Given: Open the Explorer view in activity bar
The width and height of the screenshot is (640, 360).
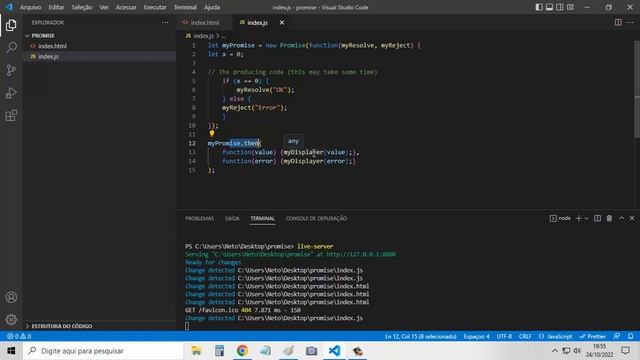Looking at the screenshot, I should [11, 25].
